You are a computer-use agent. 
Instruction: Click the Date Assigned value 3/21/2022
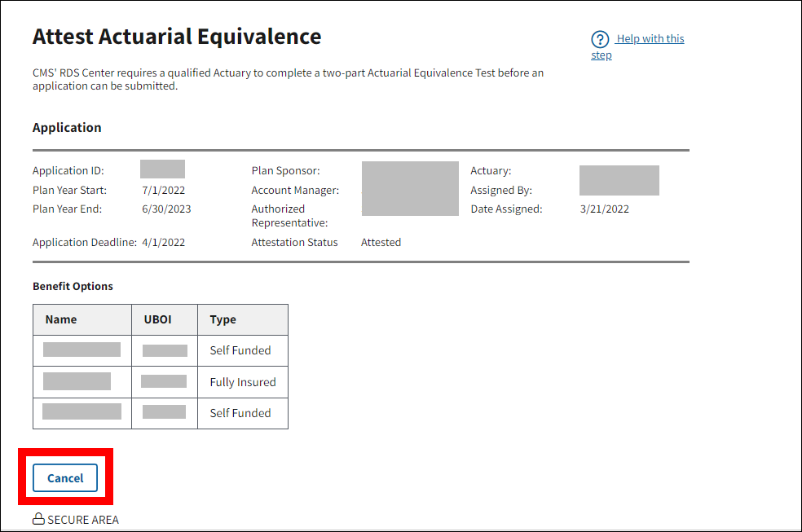[x=604, y=209]
